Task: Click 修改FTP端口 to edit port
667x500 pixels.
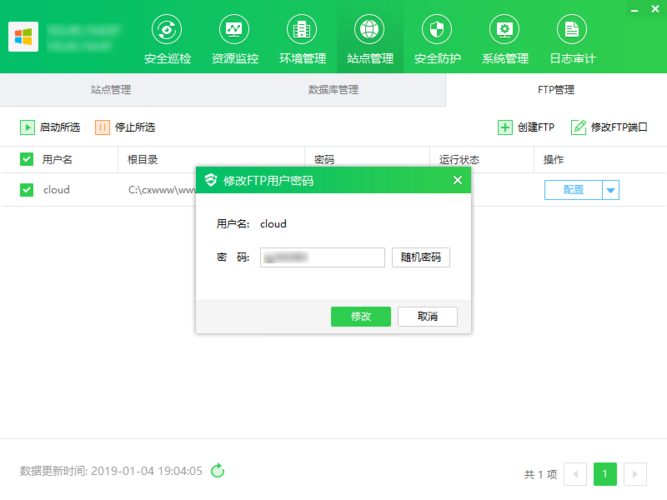Action: pos(609,127)
